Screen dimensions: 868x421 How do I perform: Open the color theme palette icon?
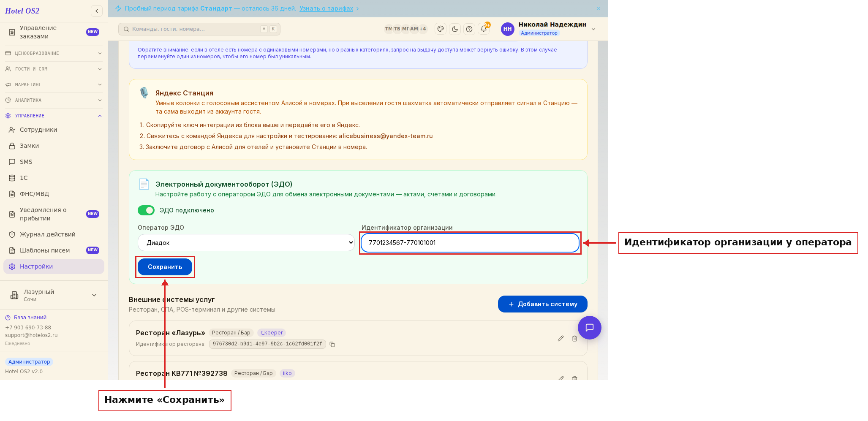point(441,29)
